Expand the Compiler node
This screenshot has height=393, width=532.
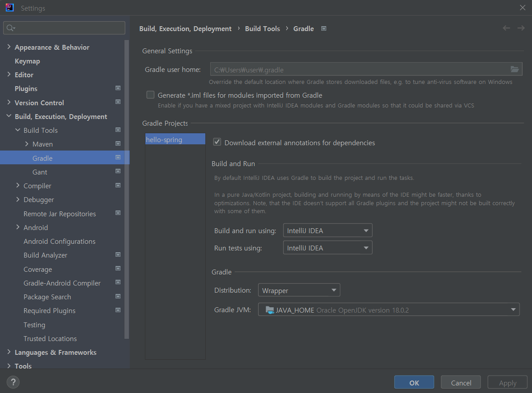[x=18, y=186]
